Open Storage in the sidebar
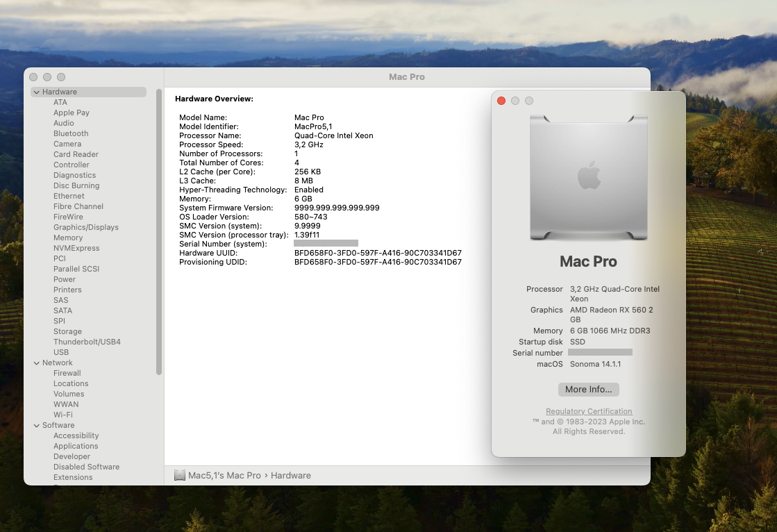This screenshot has width=777, height=532. (67, 331)
